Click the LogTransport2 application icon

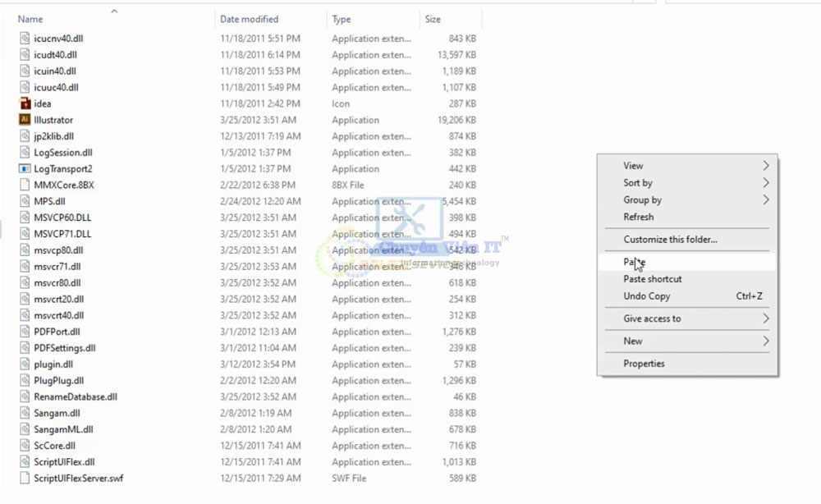[x=25, y=169]
